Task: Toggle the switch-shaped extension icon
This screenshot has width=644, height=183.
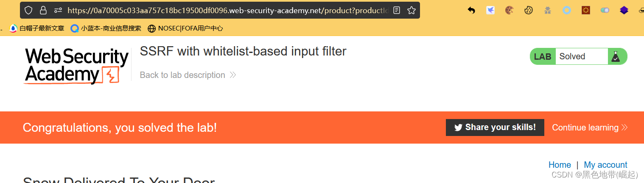Action: pos(605,10)
